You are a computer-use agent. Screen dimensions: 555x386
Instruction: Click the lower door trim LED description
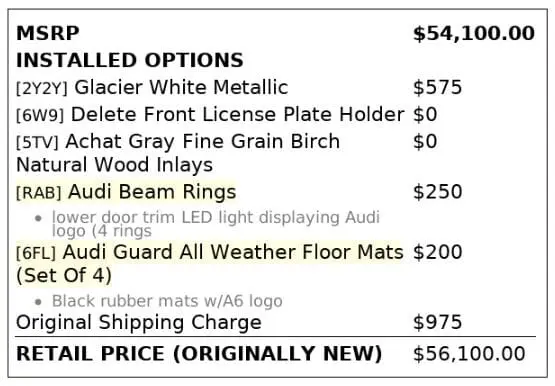(216, 224)
